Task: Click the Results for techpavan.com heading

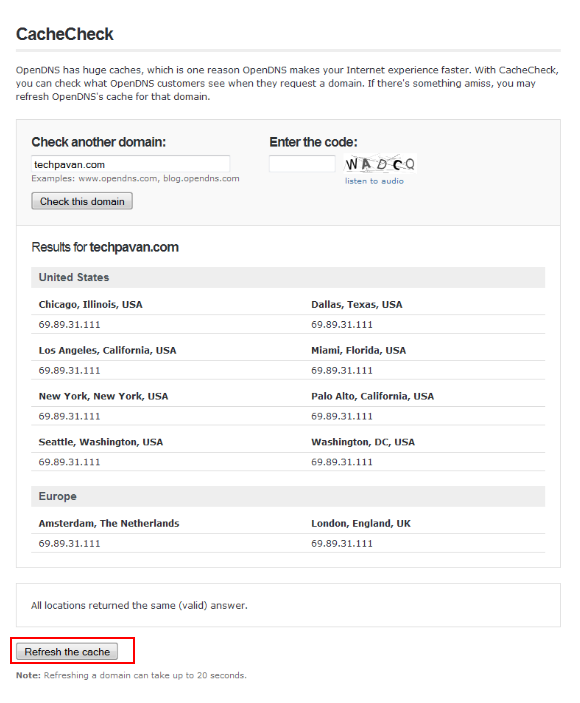Action: click(105, 247)
